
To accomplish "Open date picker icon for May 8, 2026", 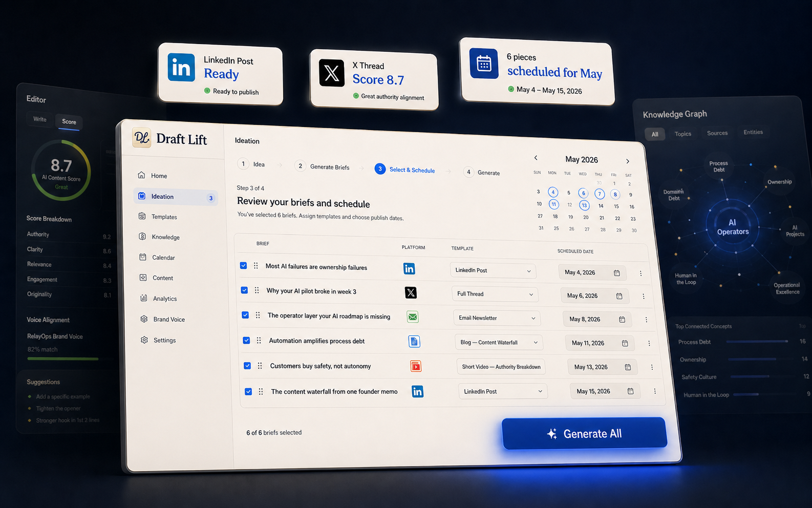I will 622,320.
